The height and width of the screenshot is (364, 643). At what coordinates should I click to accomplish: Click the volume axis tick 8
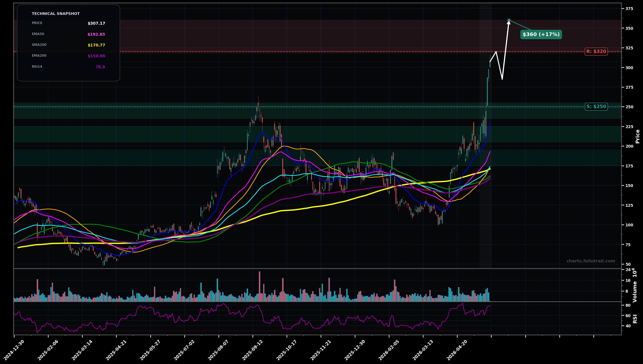(626, 291)
